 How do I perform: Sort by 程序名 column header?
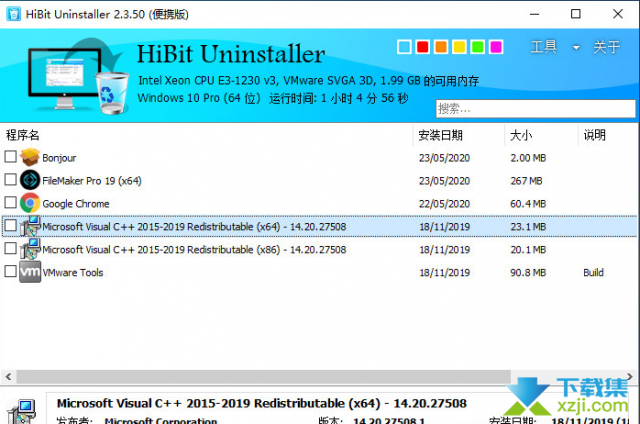coord(22,135)
